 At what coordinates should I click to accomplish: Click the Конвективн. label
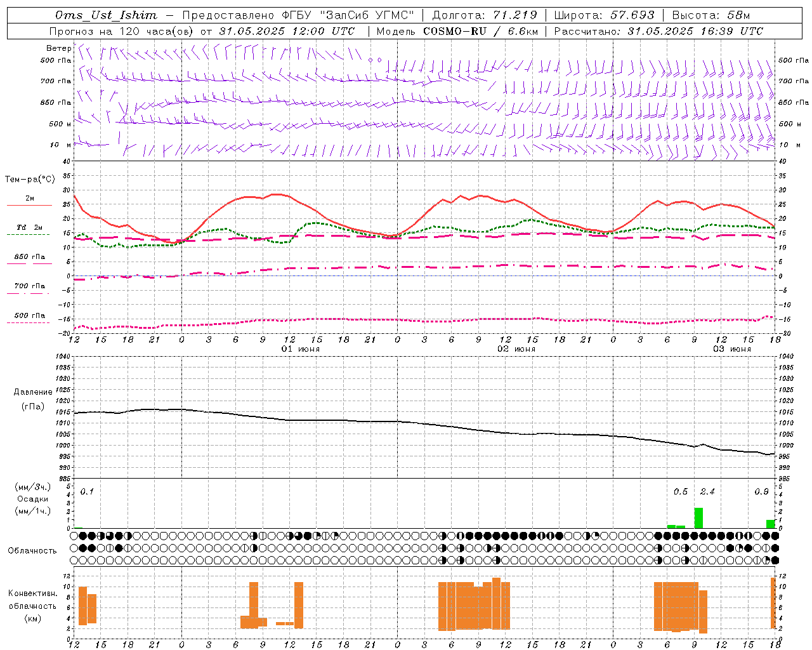point(33,594)
